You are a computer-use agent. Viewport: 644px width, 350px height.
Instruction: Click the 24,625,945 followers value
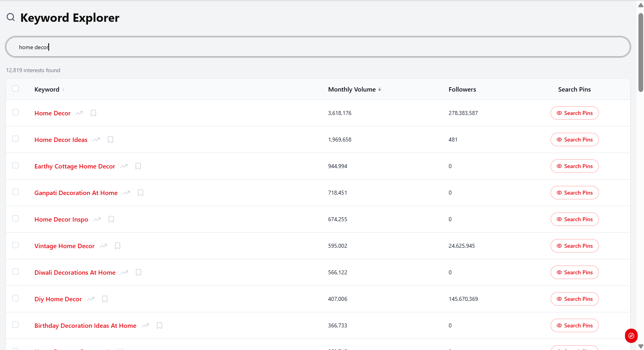pyautogui.click(x=462, y=246)
